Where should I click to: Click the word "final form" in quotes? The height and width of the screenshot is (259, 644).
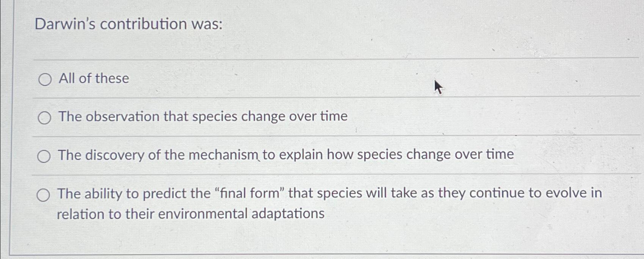[248, 193]
